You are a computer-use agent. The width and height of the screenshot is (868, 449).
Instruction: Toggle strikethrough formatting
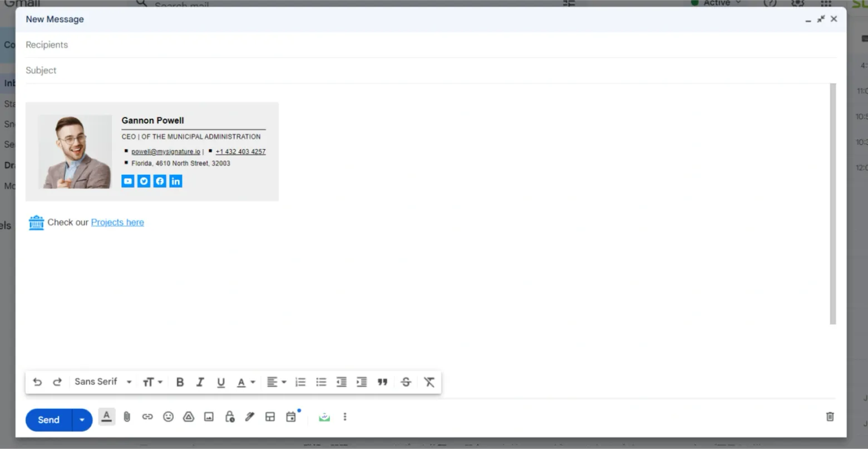point(406,382)
